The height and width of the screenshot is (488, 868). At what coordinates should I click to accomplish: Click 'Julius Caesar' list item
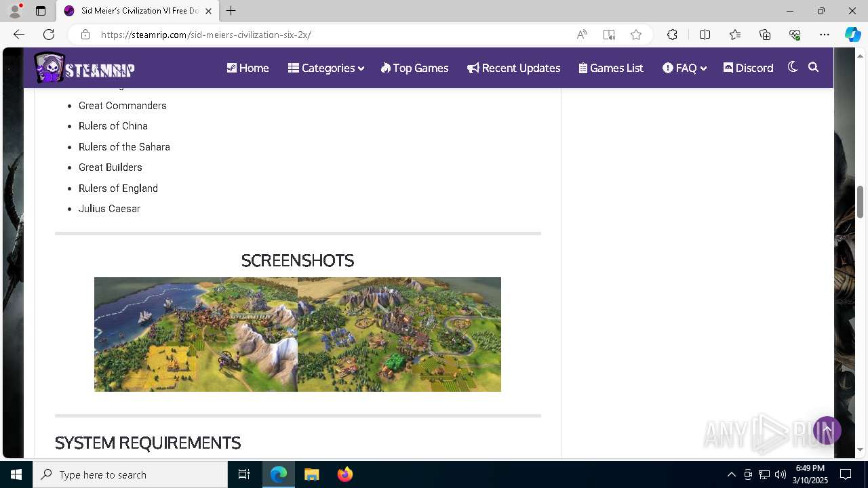coord(109,209)
